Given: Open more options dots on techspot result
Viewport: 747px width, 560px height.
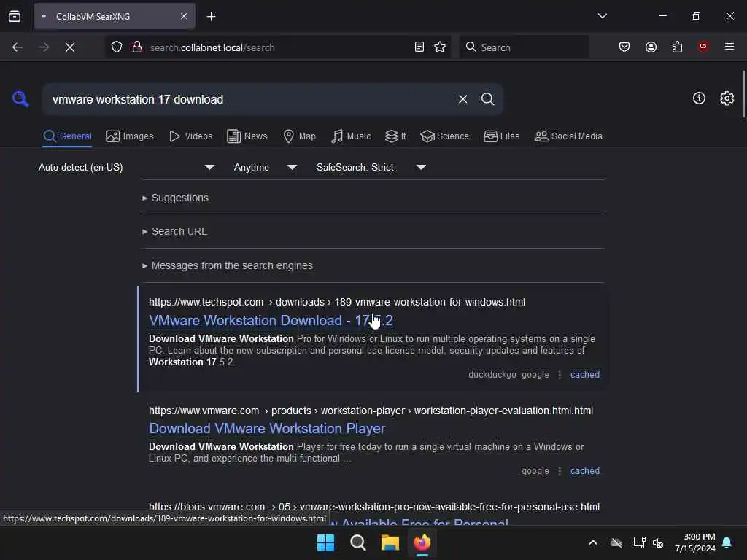Looking at the screenshot, I should pyautogui.click(x=560, y=375).
